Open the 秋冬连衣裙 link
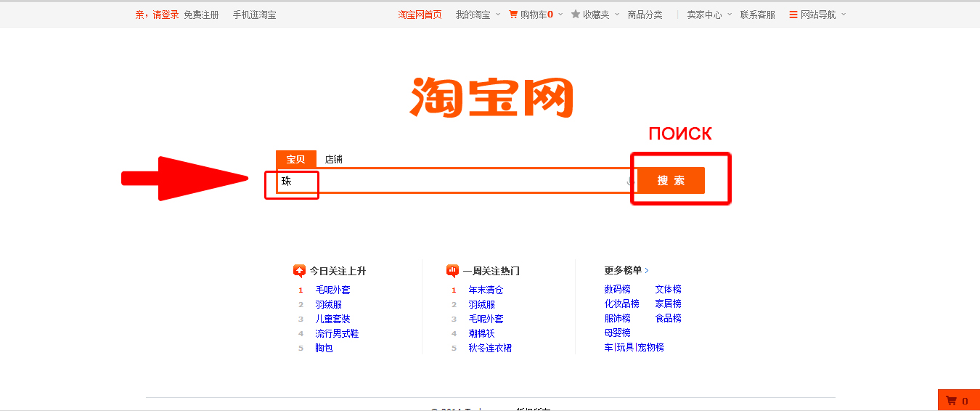This screenshot has width=980, height=411. click(x=490, y=348)
